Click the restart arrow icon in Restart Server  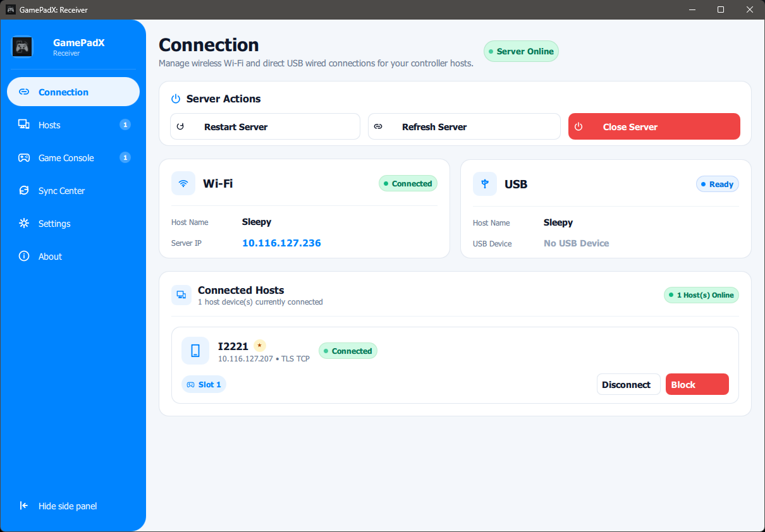(180, 126)
